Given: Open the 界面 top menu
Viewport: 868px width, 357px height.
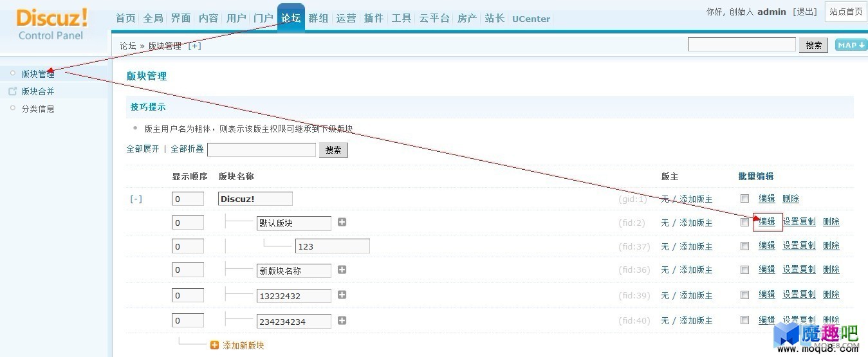Looking at the screenshot, I should [181, 18].
